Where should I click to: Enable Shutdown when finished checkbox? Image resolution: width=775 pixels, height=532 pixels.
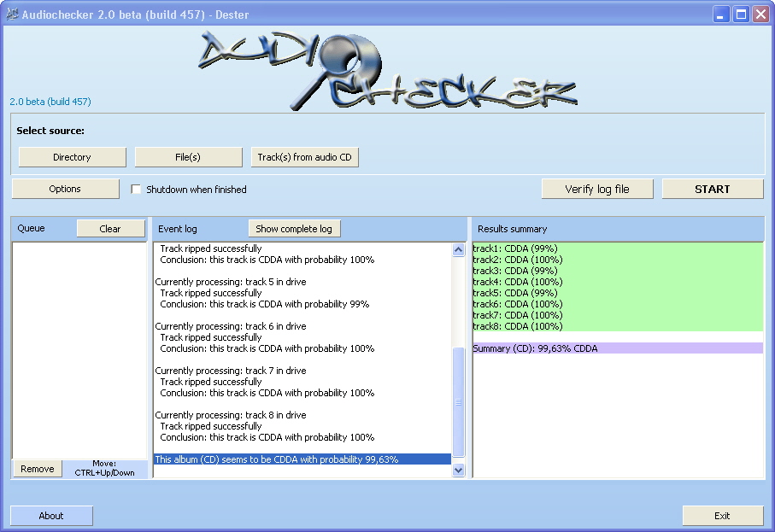click(136, 190)
